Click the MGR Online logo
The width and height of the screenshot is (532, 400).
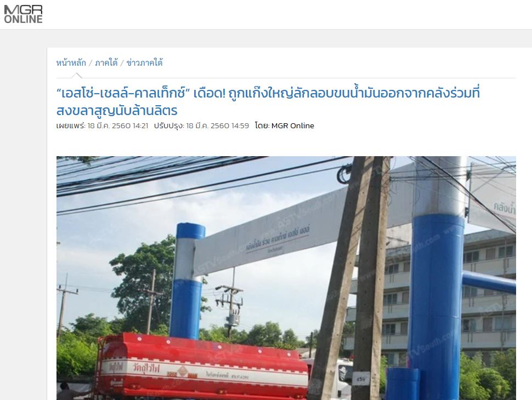[23, 14]
